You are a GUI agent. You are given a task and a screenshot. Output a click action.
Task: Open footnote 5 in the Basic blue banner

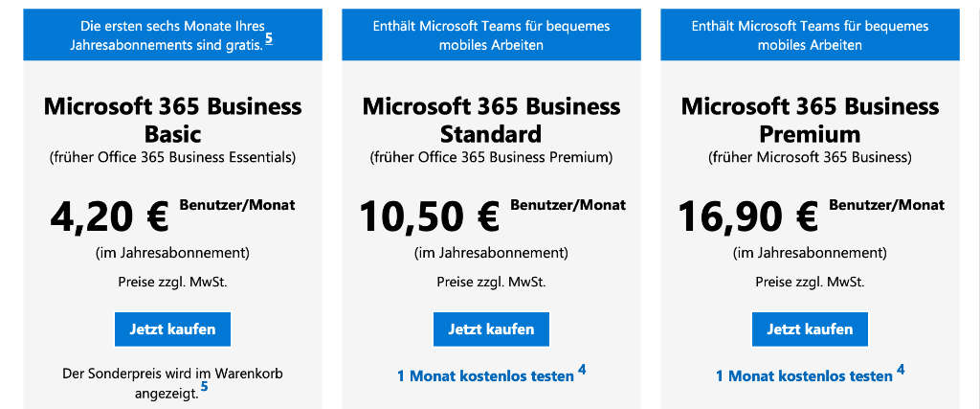tap(269, 38)
